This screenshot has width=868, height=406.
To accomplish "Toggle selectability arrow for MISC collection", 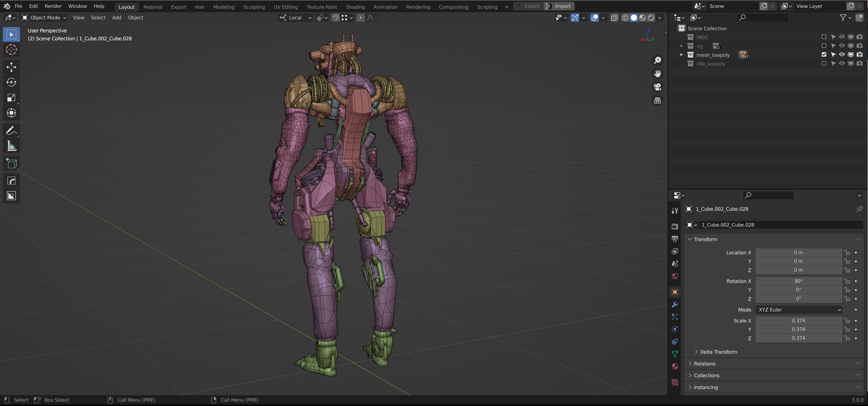I will (833, 37).
